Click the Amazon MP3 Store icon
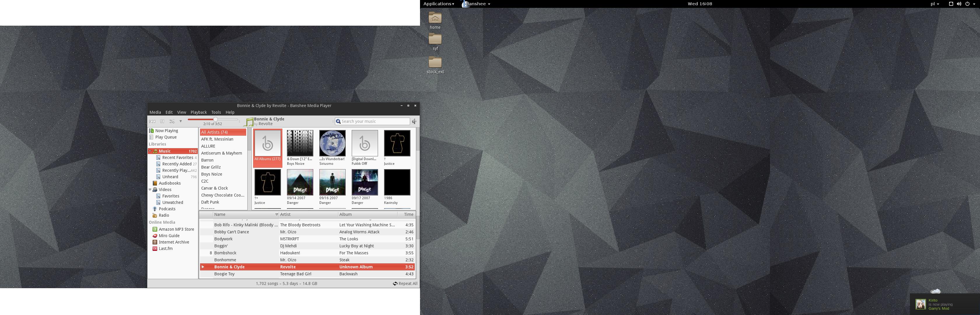 click(155, 230)
